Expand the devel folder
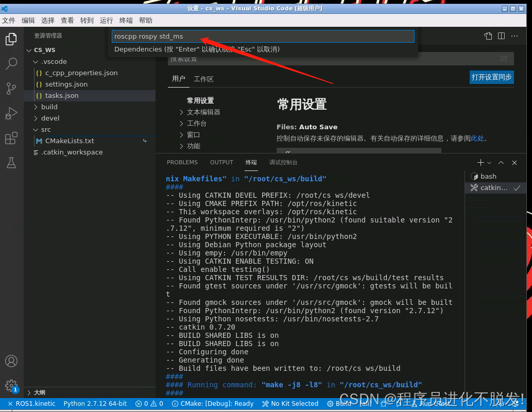The height and width of the screenshot is (412, 532). [36, 118]
